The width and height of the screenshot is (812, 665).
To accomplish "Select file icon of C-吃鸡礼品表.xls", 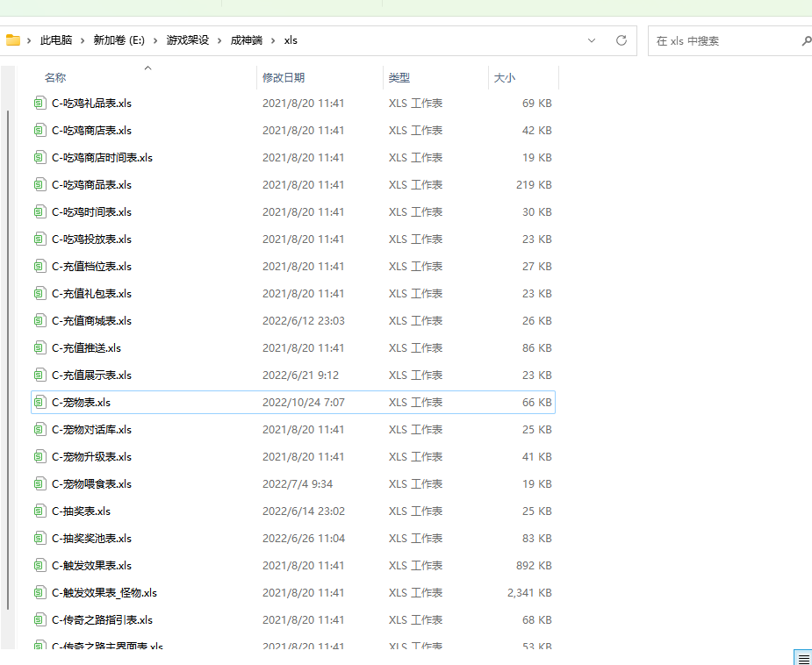I will [x=40, y=103].
